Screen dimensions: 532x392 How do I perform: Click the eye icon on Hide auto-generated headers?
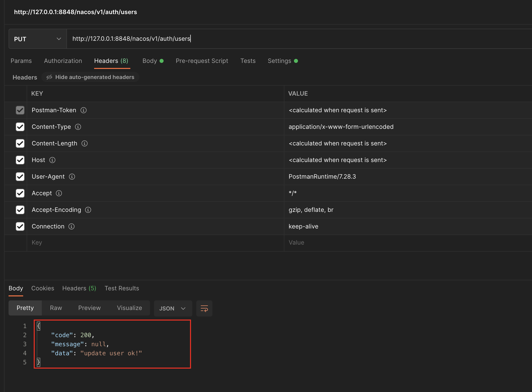49,77
